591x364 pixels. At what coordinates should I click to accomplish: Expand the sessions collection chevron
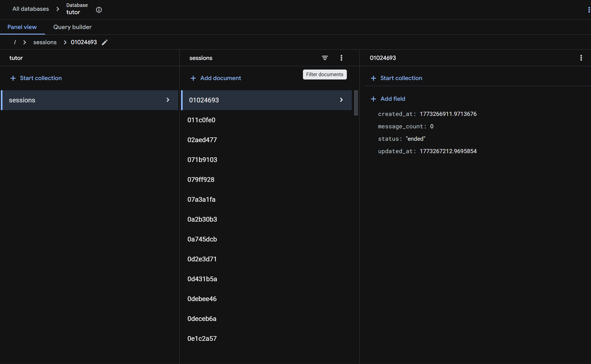click(168, 100)
